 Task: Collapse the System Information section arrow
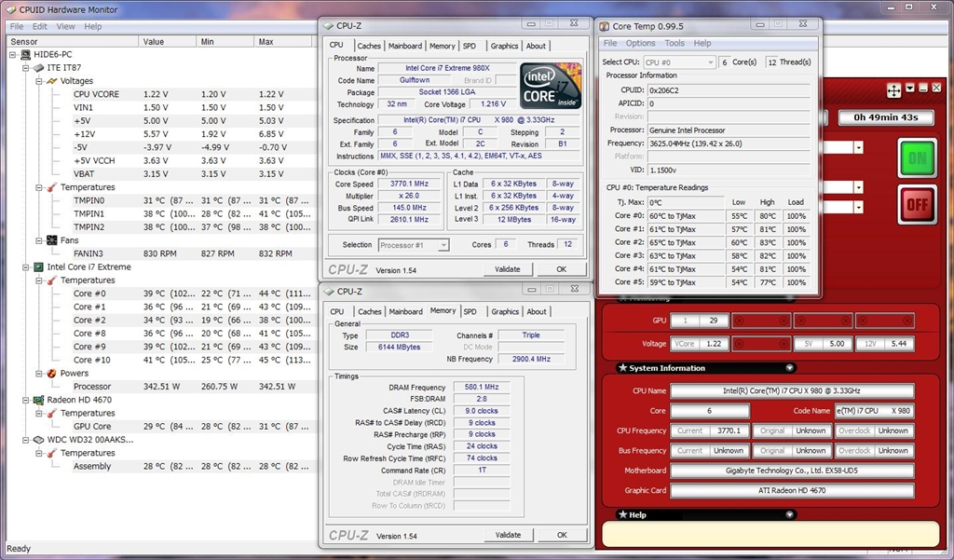tap(790, 368)
